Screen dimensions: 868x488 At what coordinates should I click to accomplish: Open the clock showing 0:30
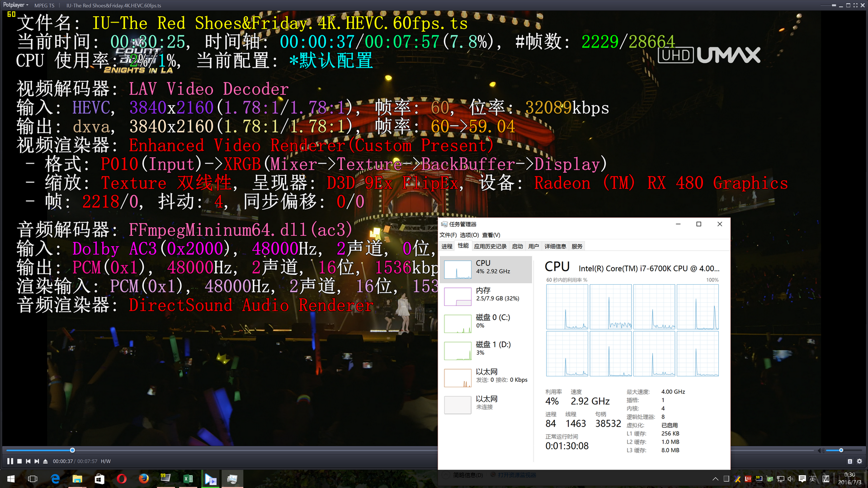coord(849,479)
